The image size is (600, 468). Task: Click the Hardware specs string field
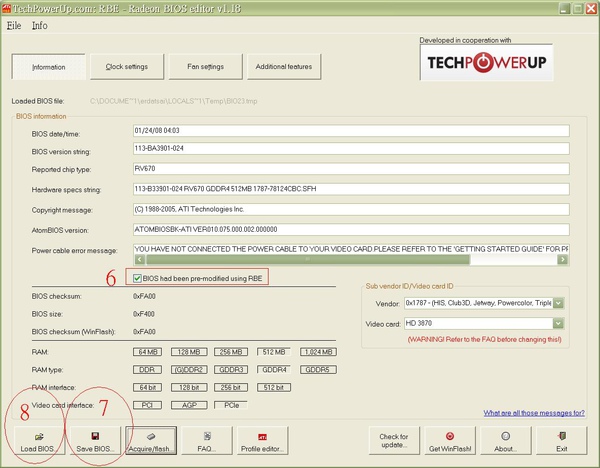351,189
